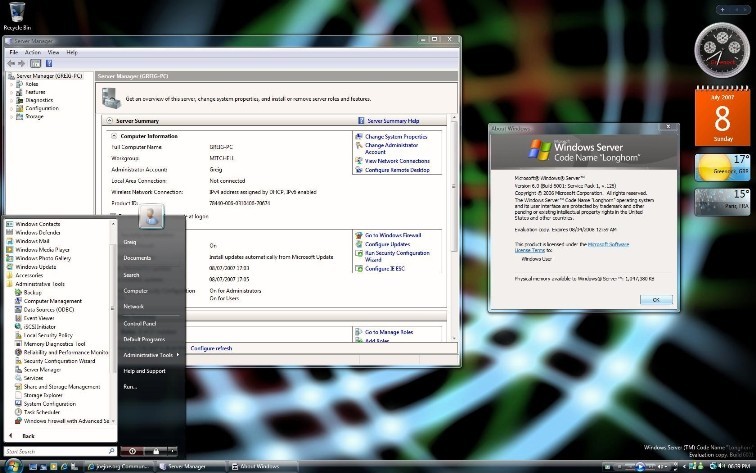Screen dimensions: 756x473
Task: Click the Windows Start orb
Action: [x=13, y=466]
